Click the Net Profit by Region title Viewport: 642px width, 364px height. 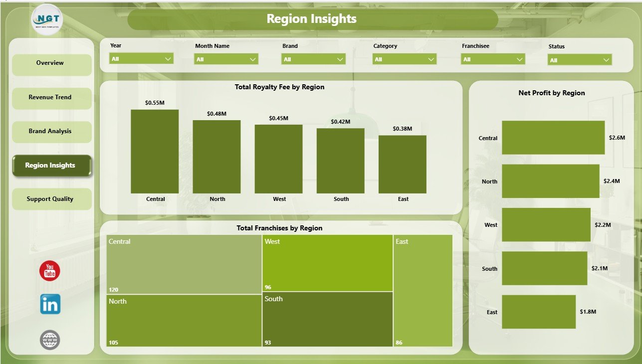(x=552, y=93)
